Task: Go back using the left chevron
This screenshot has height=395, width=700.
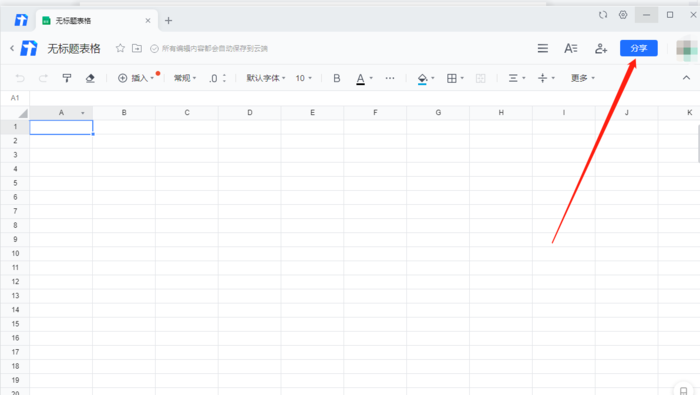Action: pyautogui.click(x=12, y=48)
